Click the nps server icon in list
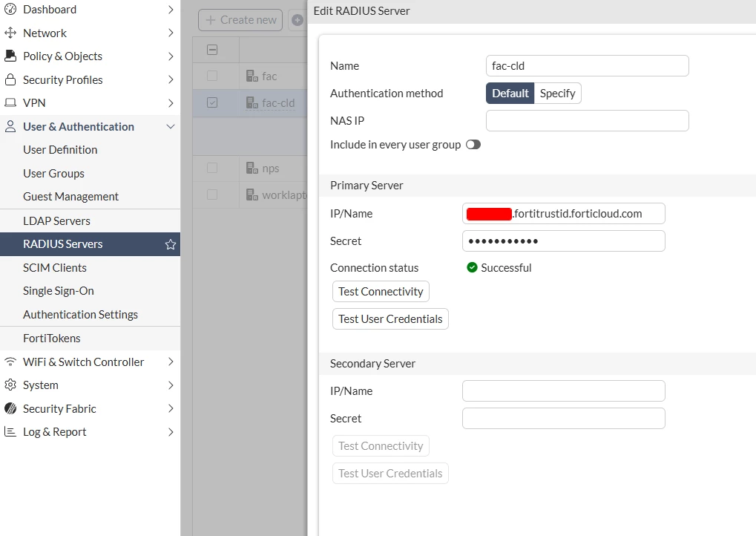The height and width of the screenshot is (536, 756). coord(252,168)
